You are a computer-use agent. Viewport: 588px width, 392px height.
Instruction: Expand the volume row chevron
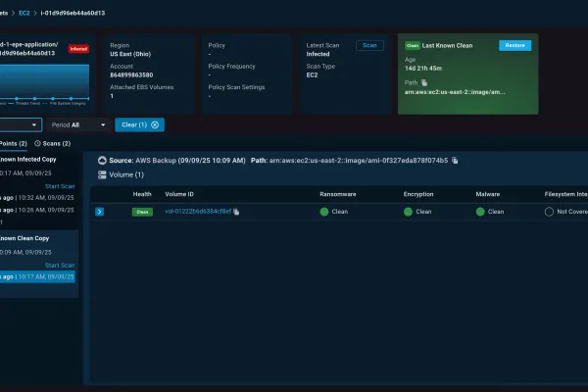[x=99, y=212]
